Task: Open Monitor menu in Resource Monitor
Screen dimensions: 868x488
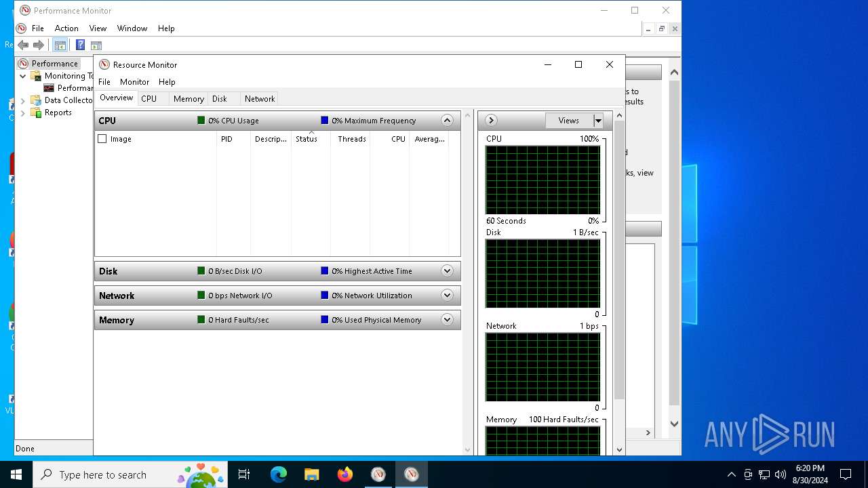Action: pyautogui.click(x=134, y=82)
